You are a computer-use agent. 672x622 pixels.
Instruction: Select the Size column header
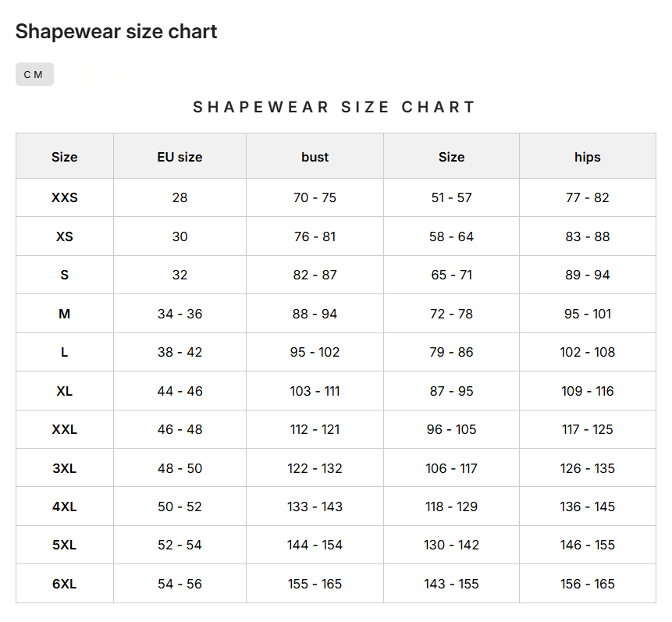click(x=64, y=156)
